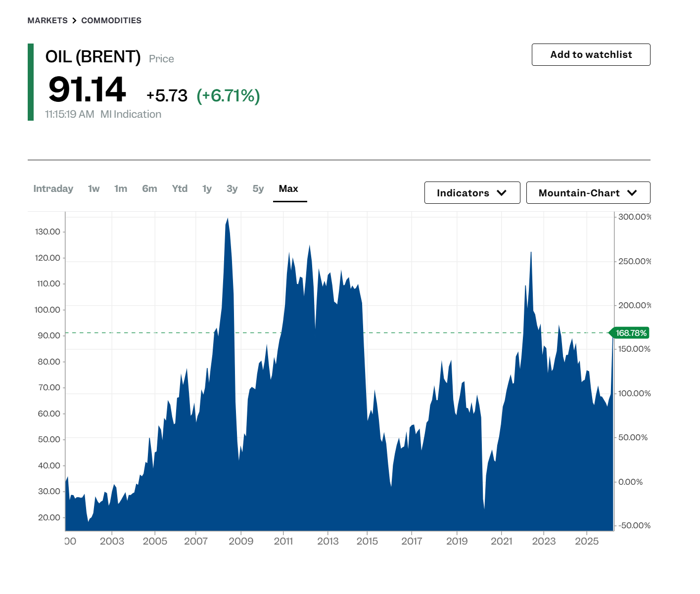700x594 pixels.
Task: Select the 3y time range
Action: point(232,188)
